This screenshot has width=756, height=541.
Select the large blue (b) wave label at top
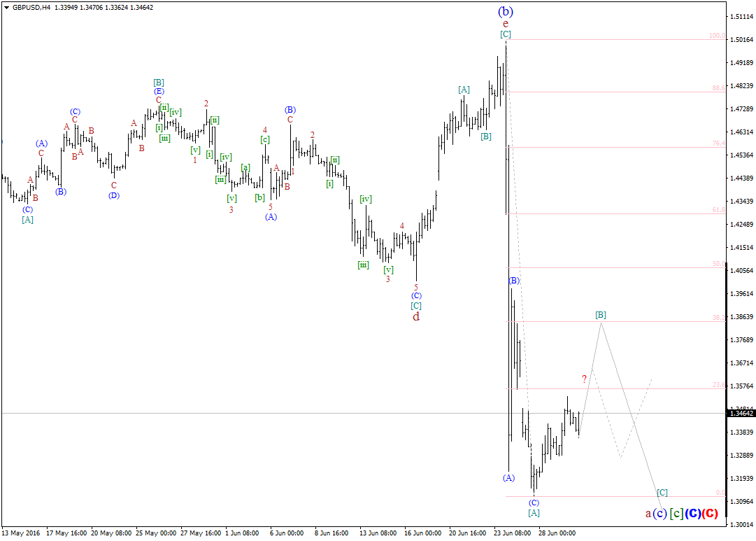[505, 11]
